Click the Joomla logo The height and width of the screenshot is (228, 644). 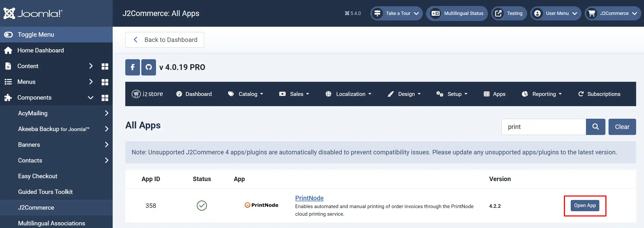click(x=33, y=13)
